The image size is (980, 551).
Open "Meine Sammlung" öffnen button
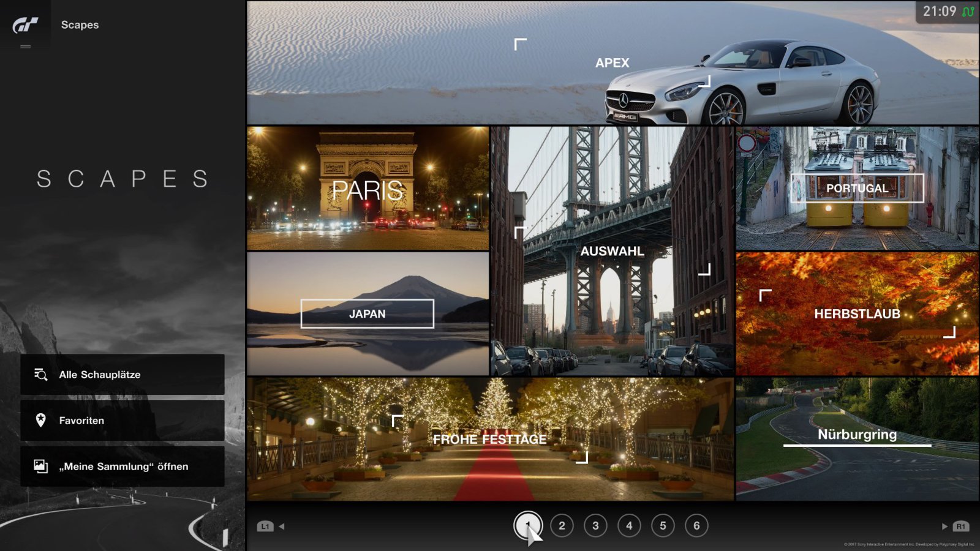click(x=123, y=467)
